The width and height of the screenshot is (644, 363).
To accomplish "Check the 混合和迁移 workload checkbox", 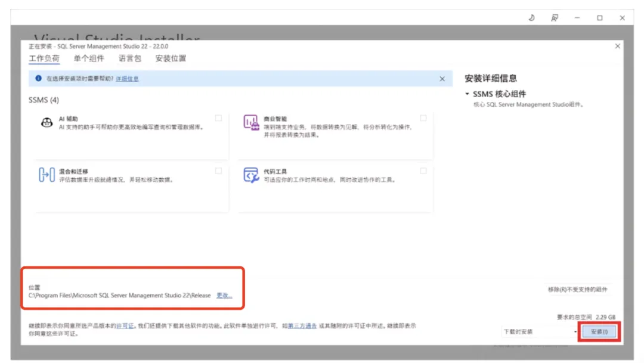I will point(218,170).
